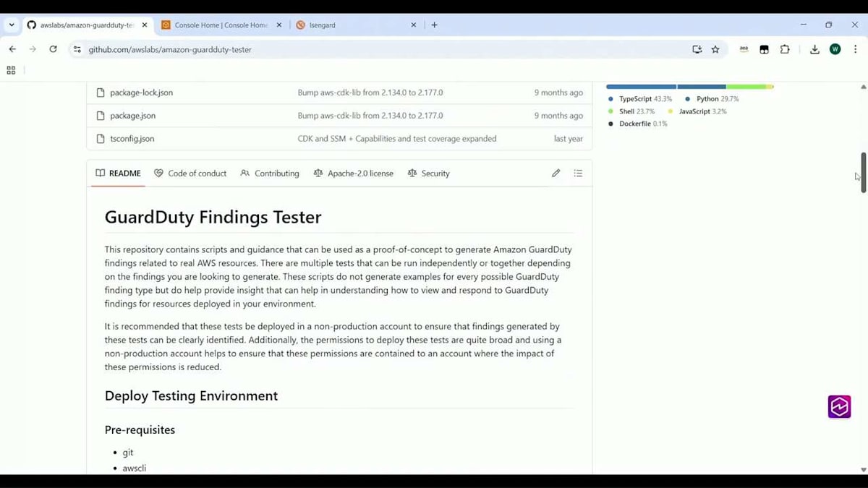Click the awscli list item
Viewport: 868px width, 488px height.
coord(135,468)
